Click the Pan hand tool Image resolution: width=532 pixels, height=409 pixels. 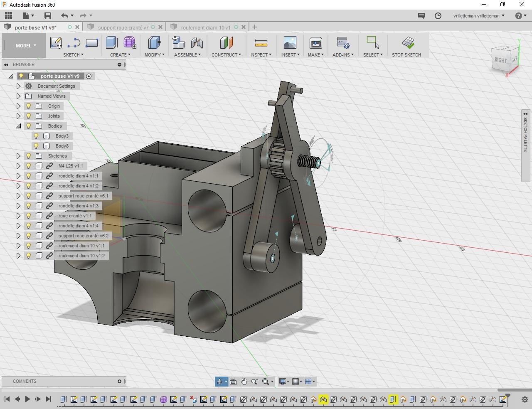[x=244, y=382]
